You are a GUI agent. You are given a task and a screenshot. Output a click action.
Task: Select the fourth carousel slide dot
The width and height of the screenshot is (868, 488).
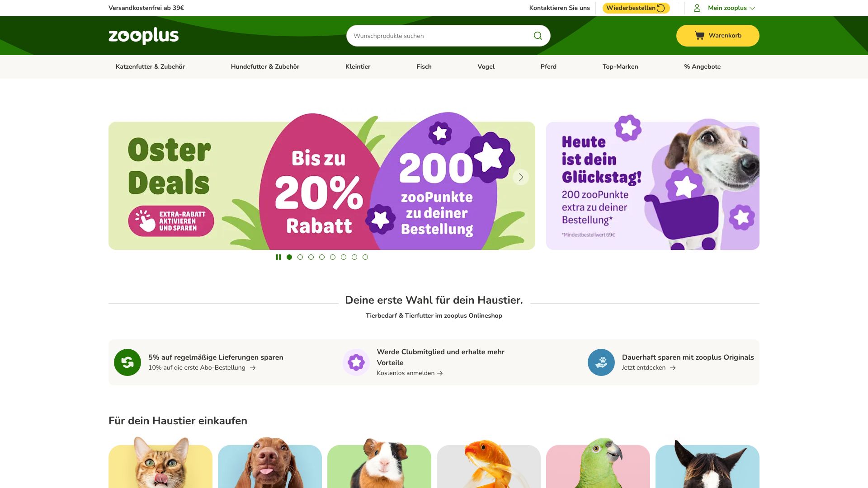click(322, 257)
